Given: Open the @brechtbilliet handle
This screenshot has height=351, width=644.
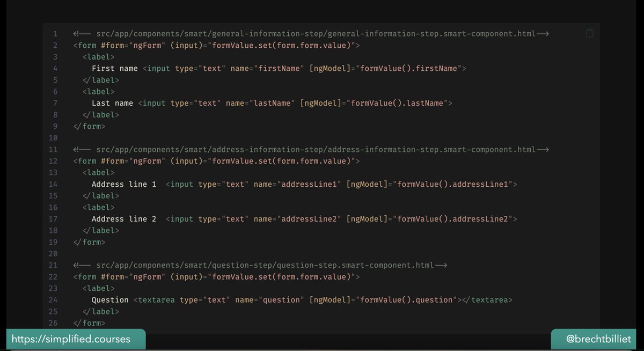Looking at the screenshot, I should (x=599, y=340).
